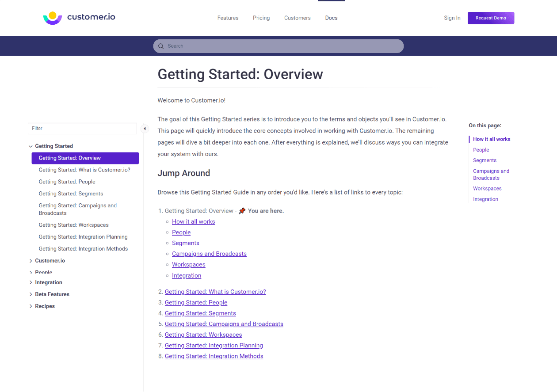This screenshot has width=557, height=392.
Task: Click Workspaces in the On this page list
Action: click(487, 188)
